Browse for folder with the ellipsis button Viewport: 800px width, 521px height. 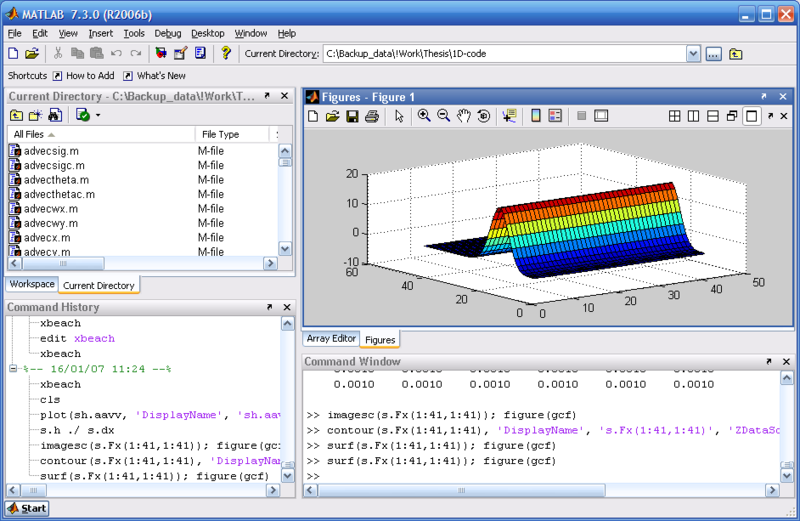point(713,54)
